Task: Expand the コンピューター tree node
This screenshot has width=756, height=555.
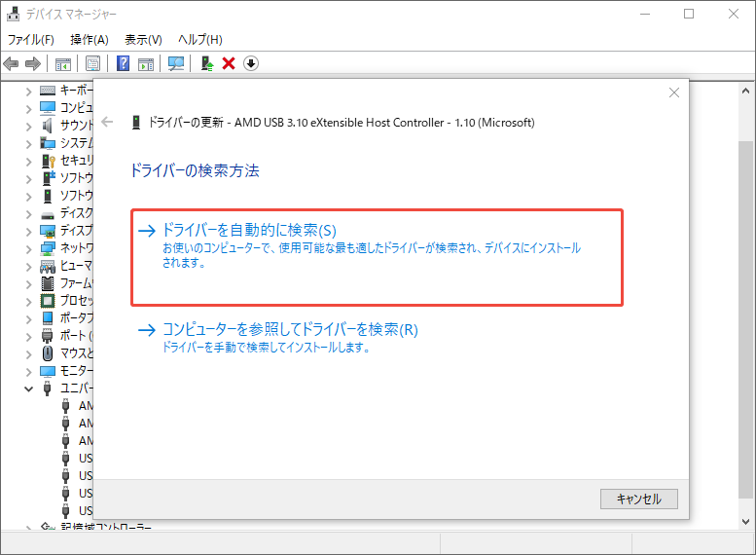Action: (28, 109)
